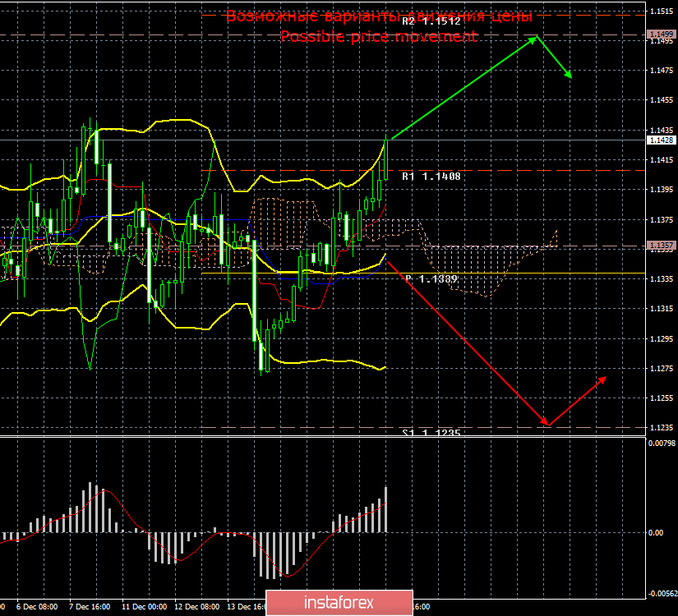Click the 'Possible price movement' title text
678x616 pixels.
coord(379,36)
